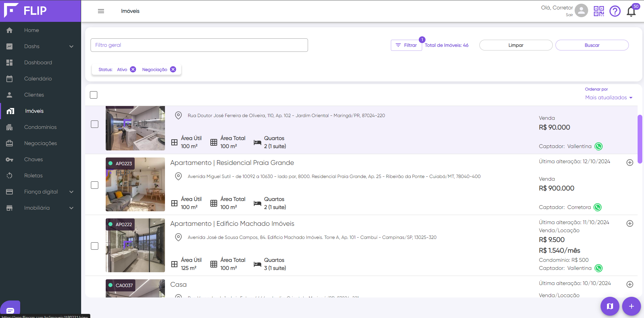This screenshot has width=644, height=318.
Task: Open the chat support widget
Action: pyautogui.click(x=10, y=309)
